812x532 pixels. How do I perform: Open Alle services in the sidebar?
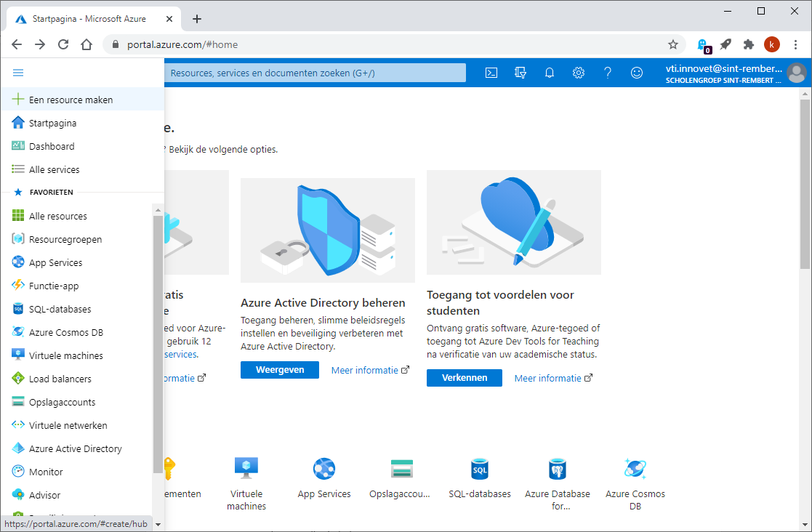tap(82, 169)
